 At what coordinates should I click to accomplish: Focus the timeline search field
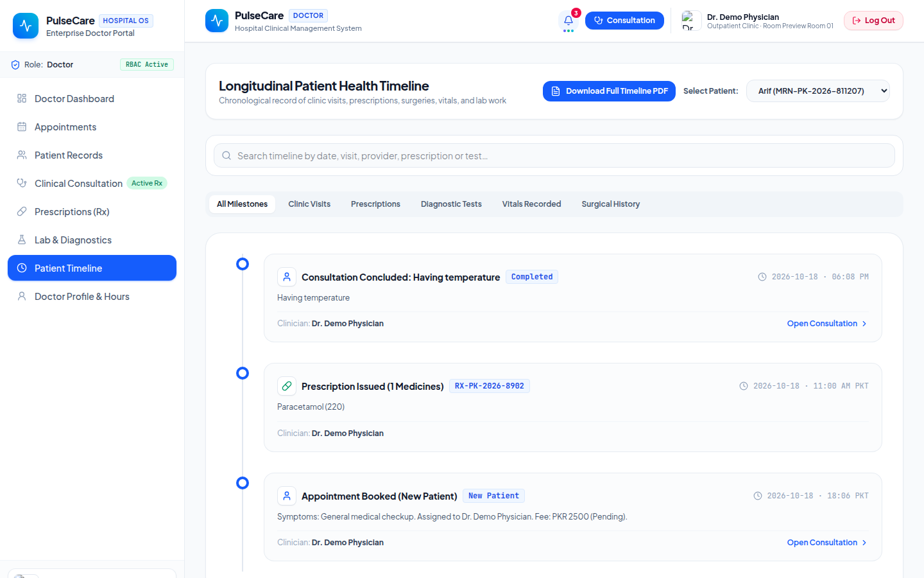554,155
